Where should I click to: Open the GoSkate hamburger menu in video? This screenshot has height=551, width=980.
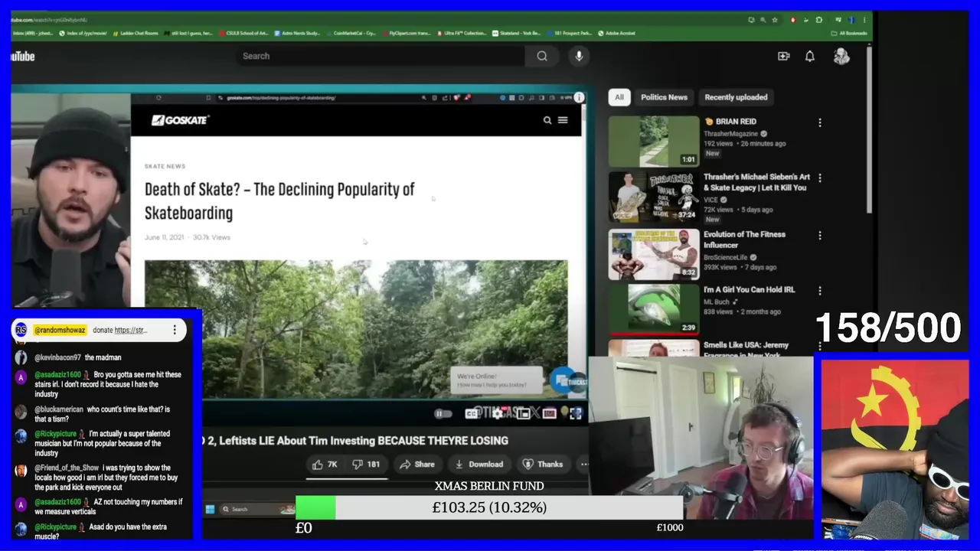pyautogui.click(x=563, y=120)
